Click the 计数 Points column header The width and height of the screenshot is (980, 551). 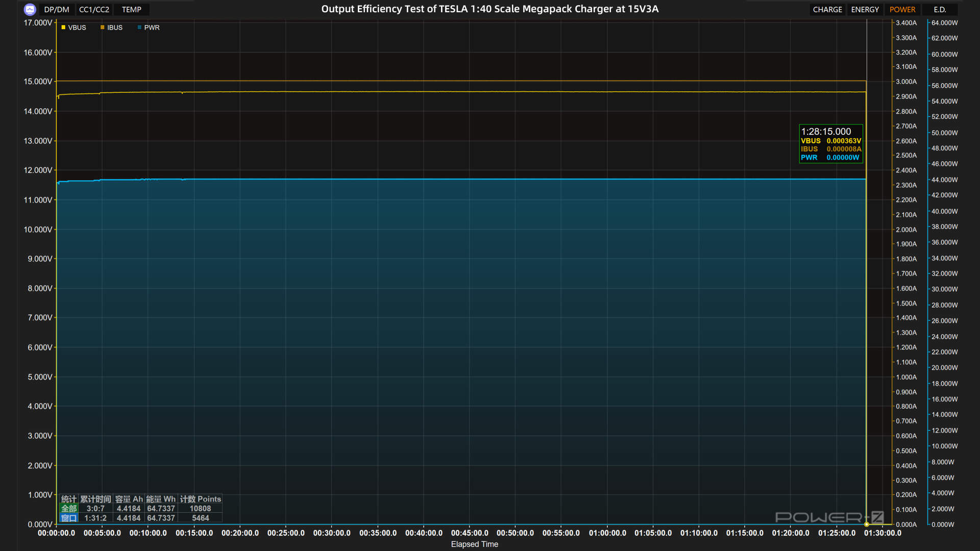[200, 499]
